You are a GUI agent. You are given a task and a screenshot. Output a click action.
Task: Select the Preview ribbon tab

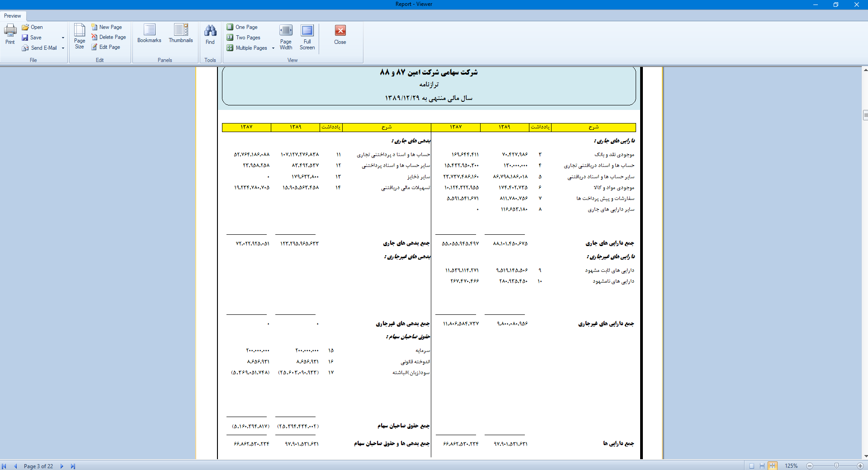[13, 16]
